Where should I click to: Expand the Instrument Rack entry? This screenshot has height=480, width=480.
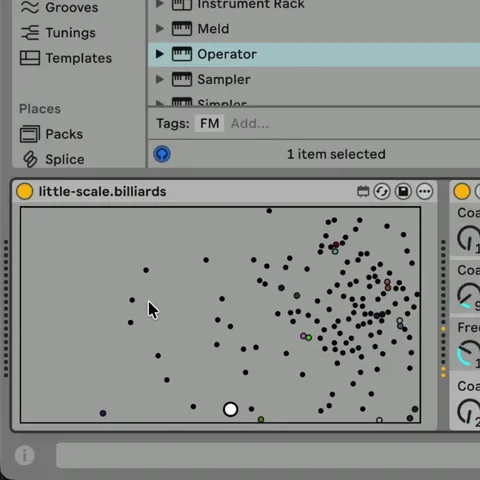pyautogui.click(x=160, y=4)
